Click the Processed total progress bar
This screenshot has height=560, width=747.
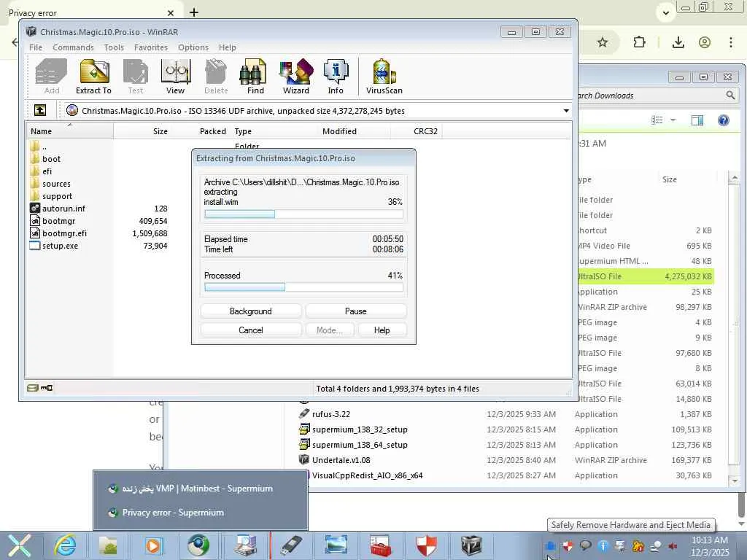303,287
